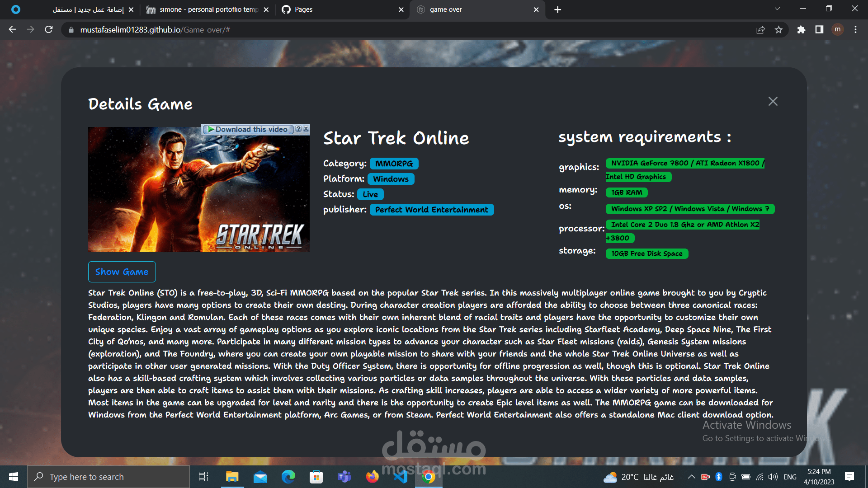Open the browser extensions puzzle icon
Image resolution: width=868 pixels, height=488 pixels.
tap(801, 30)
